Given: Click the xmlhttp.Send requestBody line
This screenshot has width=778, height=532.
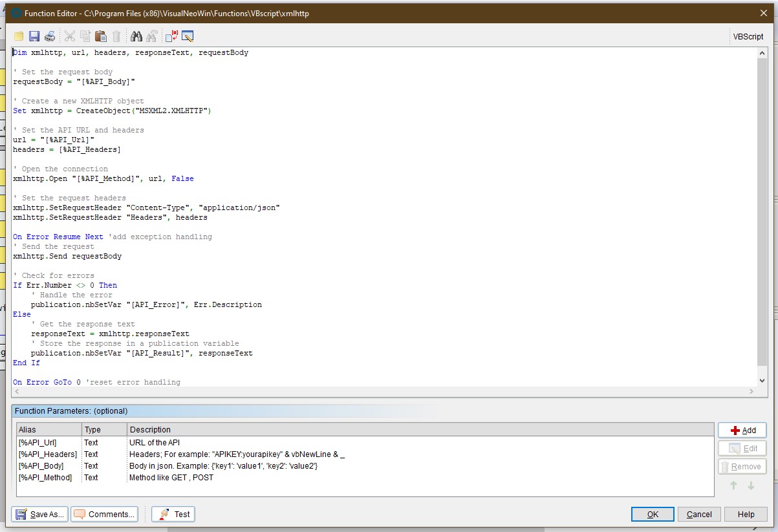Looking at the screenshot, I should tap(67, 256).
